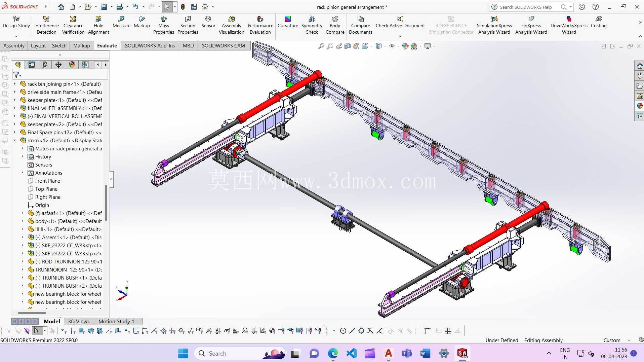Expand the rack bin joining pin<1> node
644x362 pixels.
coord(15,84)
